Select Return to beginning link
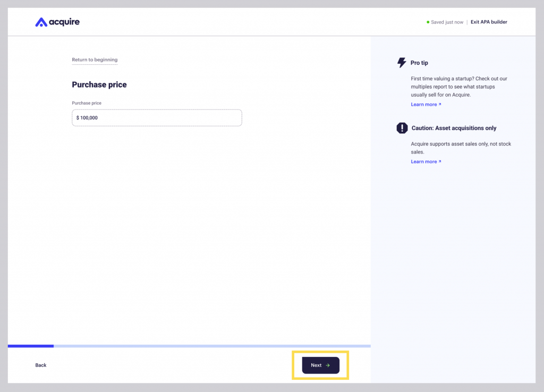Screen dimensions: 544x392 [95, 59]
